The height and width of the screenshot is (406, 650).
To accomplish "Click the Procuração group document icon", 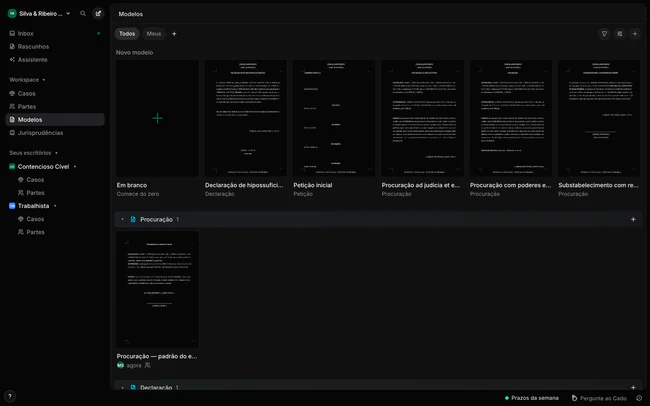I will click(x=133, y=219).
